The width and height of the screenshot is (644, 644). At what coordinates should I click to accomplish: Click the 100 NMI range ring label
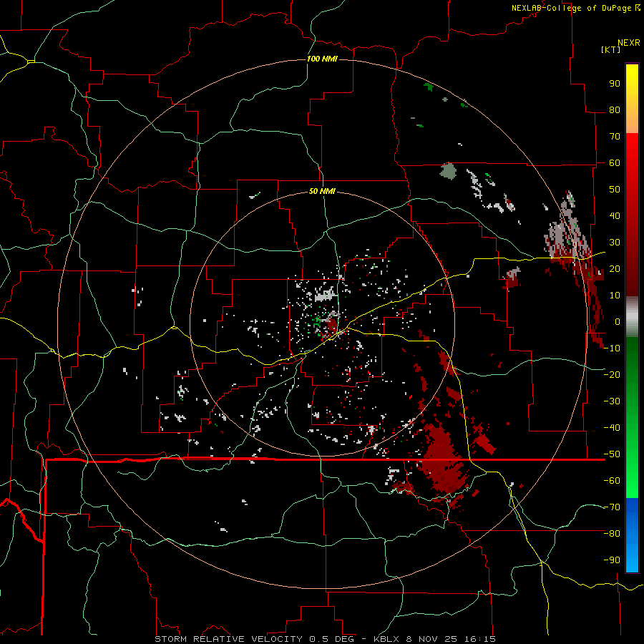point(322,59)
